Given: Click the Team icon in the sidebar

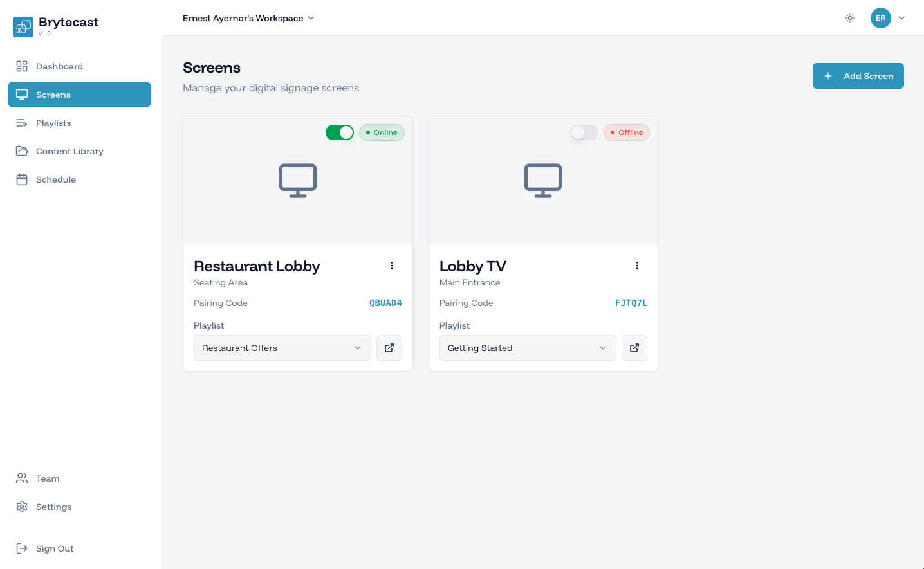Looking at the screenshot, I should pyautogui.click(x=21, y=478).
